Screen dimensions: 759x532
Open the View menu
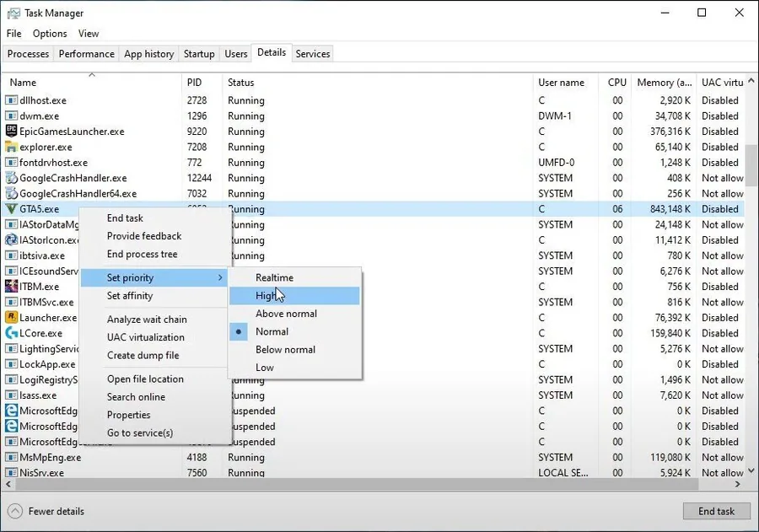click(89, 34)
